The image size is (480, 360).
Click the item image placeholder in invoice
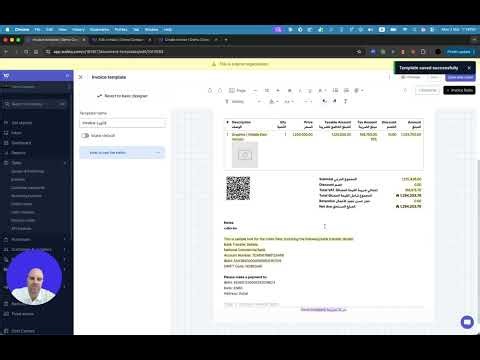pyautogui.click(x=245, y=155)
